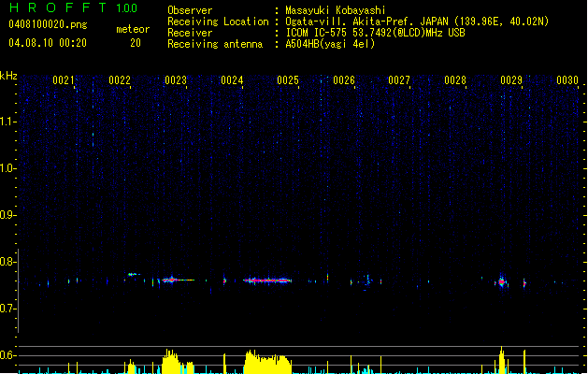588x374 pixels.
Task: Click time marker 0025
Action: click(288, 80)
